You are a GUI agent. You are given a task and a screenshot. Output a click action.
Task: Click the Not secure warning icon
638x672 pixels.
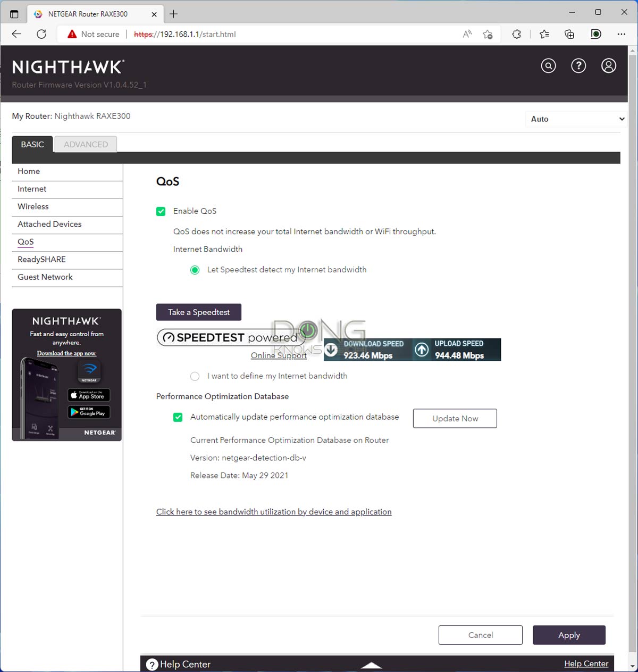[72, 34]
